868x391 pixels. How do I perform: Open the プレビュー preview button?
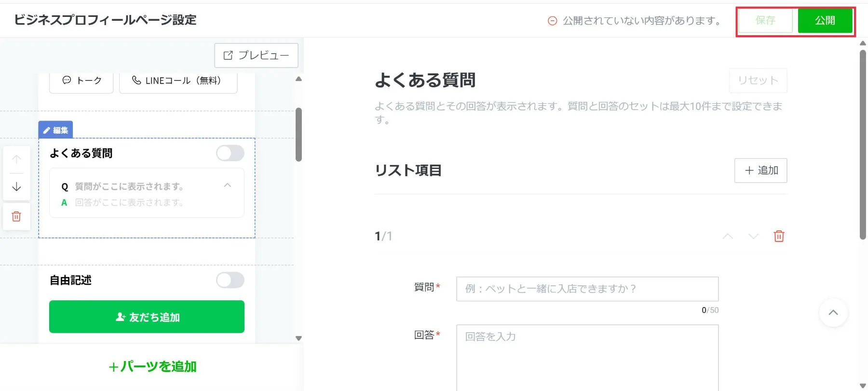pos(256,56)
